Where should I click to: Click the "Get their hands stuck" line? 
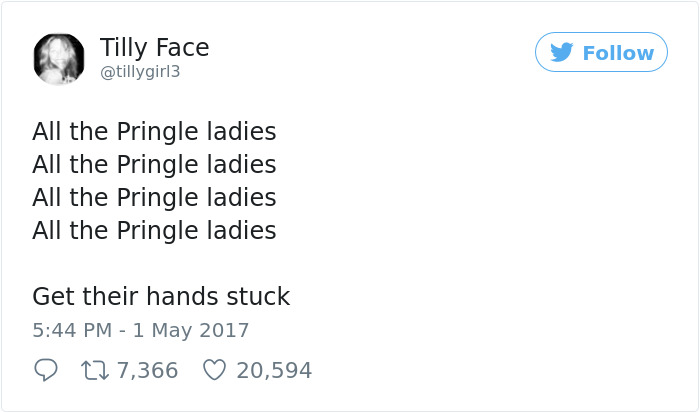click(x=161, y=297)
